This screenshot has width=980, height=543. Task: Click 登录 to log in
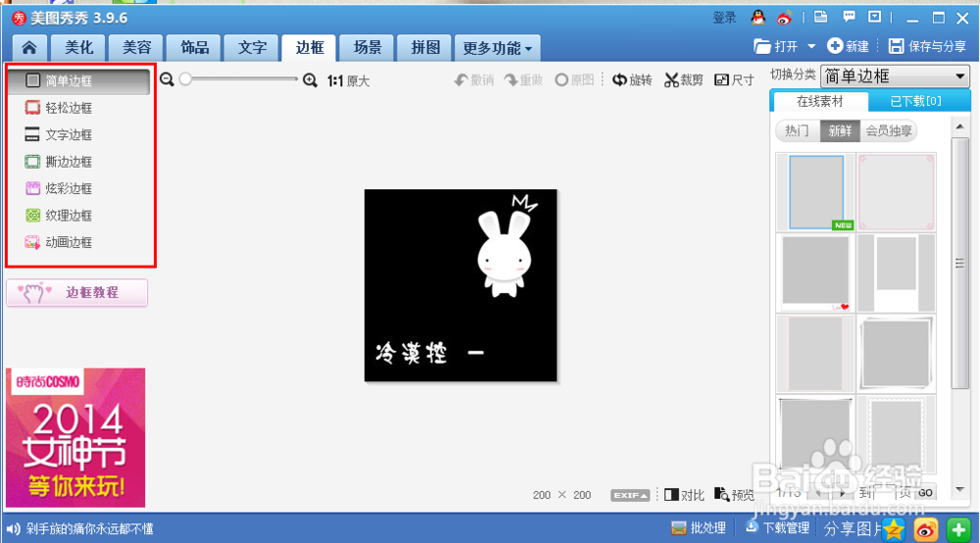click(x=724, y=18)
